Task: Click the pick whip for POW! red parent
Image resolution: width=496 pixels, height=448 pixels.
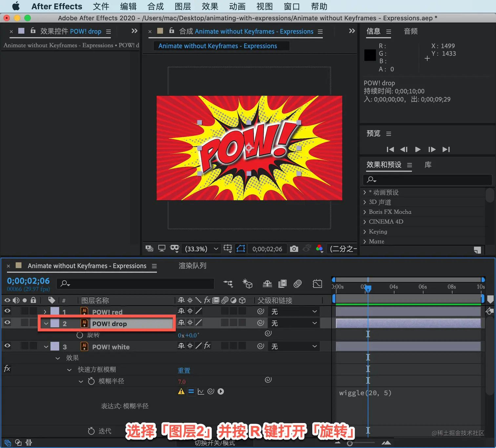Action: click(x=261, y=311)
